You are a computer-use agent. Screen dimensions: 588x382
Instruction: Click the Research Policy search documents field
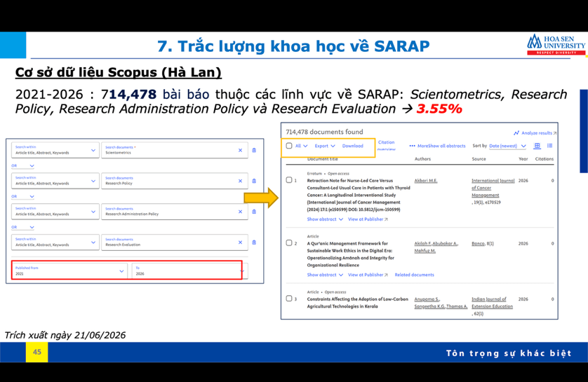(x=175, y=181)
